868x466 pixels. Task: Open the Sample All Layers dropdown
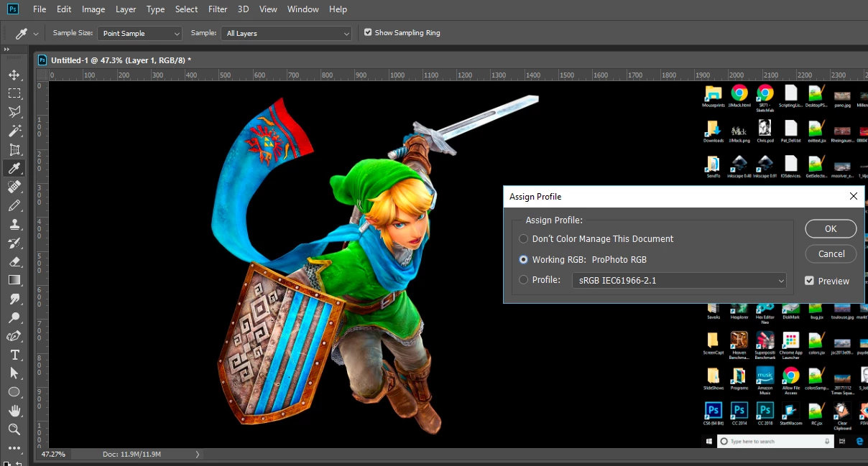[287, 33]
